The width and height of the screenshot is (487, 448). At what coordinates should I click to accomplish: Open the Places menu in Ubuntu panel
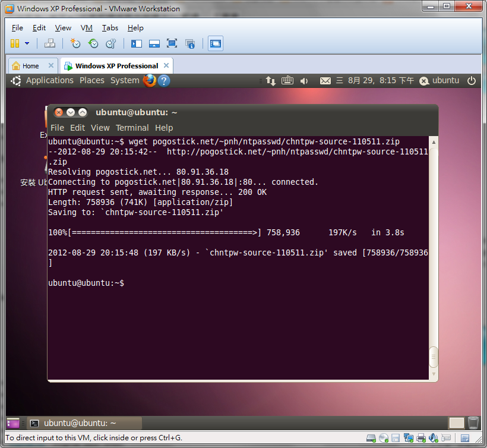pyautogui.click(x=92, y=80)
